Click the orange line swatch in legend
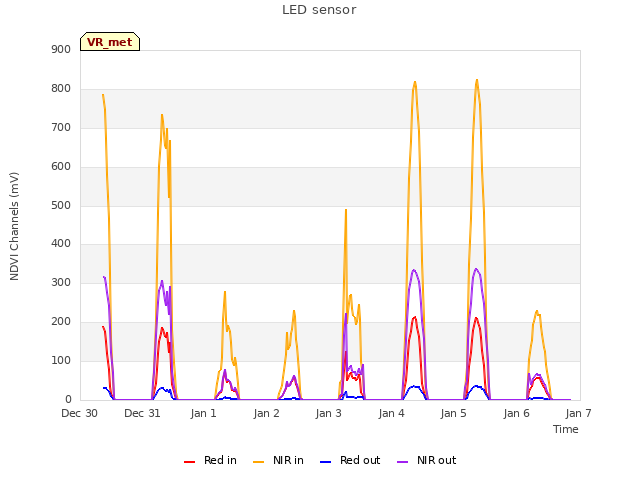The width and height of the screenshot is (640, 480). (x=258, y=462)
